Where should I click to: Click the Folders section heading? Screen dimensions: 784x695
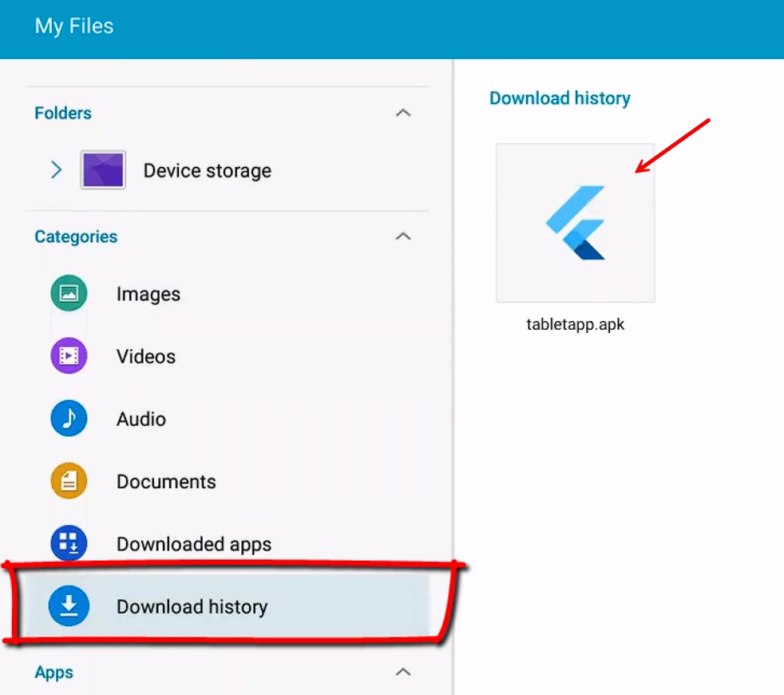(63, 113)
